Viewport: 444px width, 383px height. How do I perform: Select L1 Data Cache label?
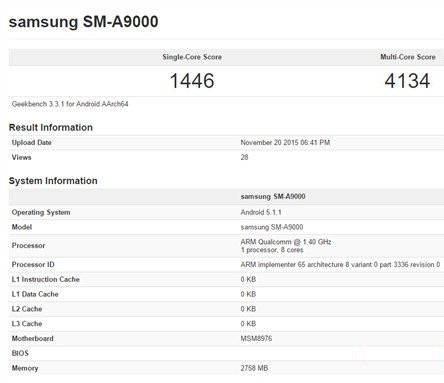[35, 294]
